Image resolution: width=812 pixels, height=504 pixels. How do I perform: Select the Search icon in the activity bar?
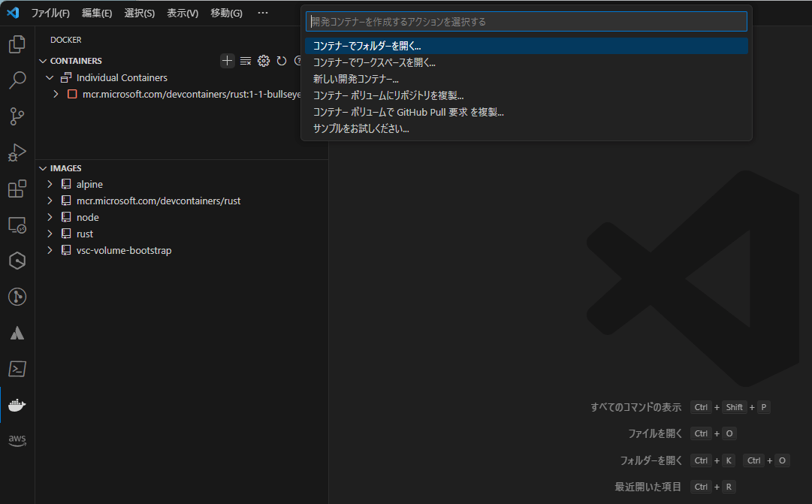pyautogui.click(x=17, y=80)
